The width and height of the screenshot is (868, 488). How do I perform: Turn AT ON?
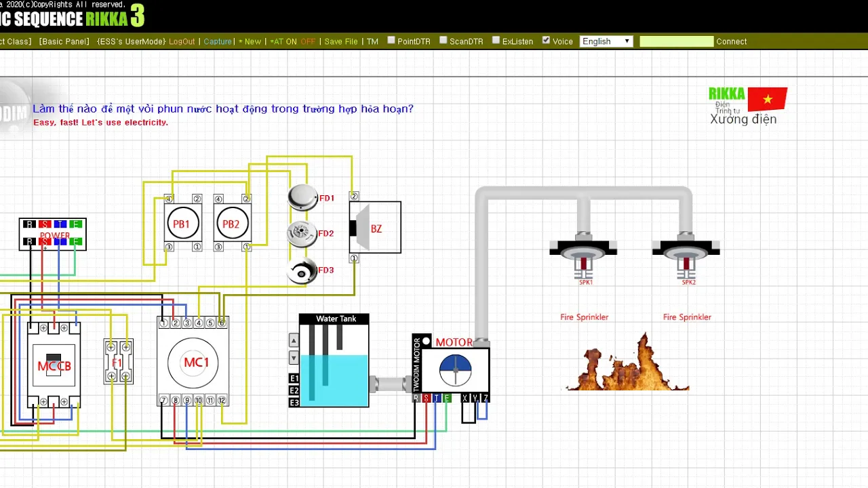click(283, 41)
